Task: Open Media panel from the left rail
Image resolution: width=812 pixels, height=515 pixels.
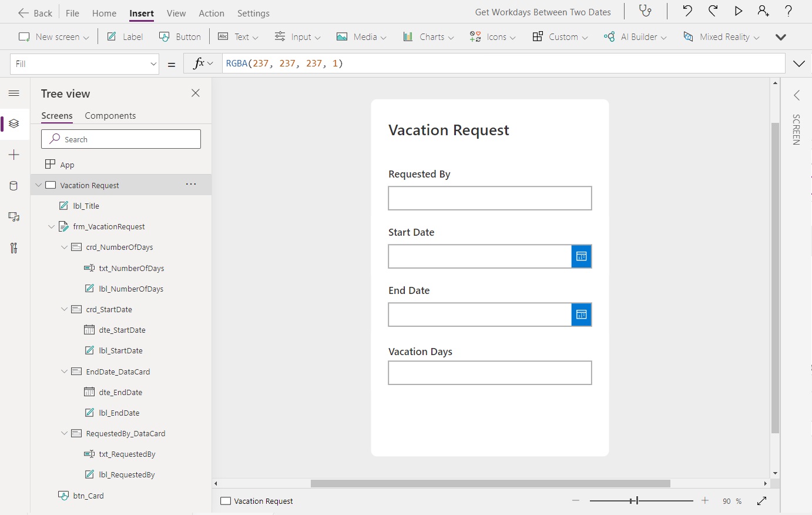Action: (14, 216)
